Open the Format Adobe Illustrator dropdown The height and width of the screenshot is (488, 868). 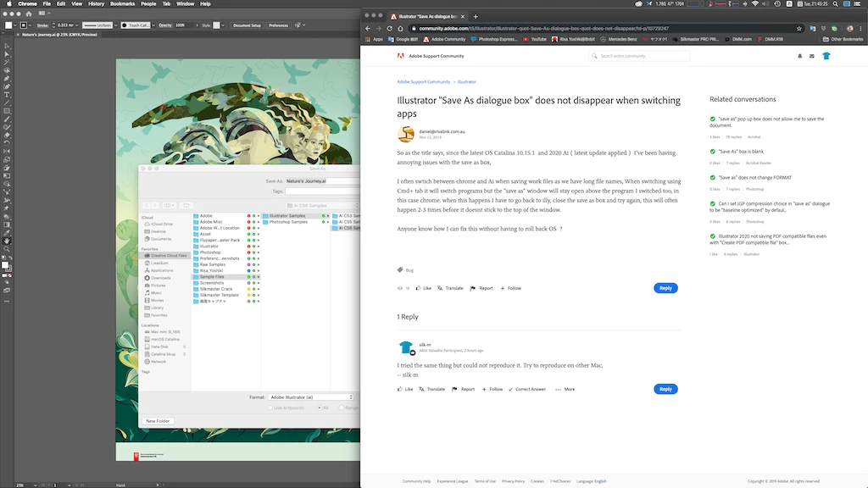[310, 397]
